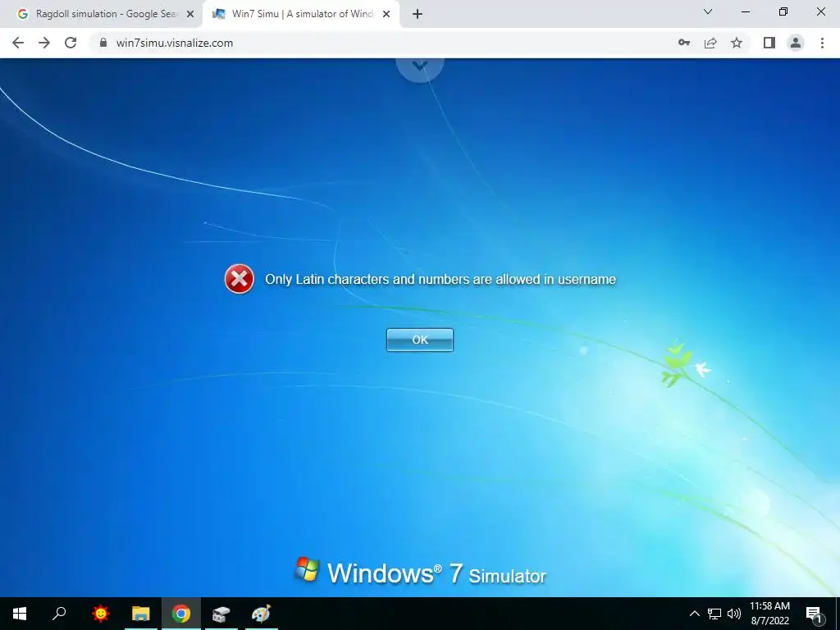The image size is (840, 630).
Task: Open the Windows Start menu
Action: [x=20, y=614]
